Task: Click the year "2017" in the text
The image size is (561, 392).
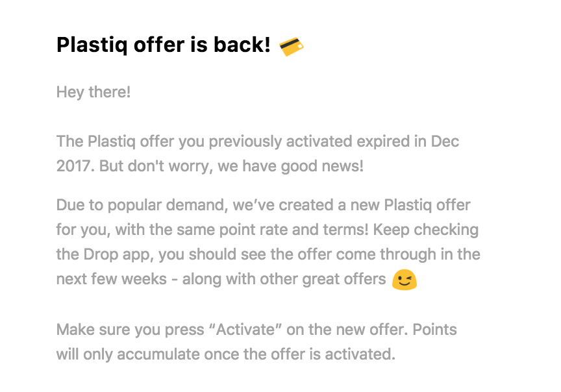Action: (75, 166)
